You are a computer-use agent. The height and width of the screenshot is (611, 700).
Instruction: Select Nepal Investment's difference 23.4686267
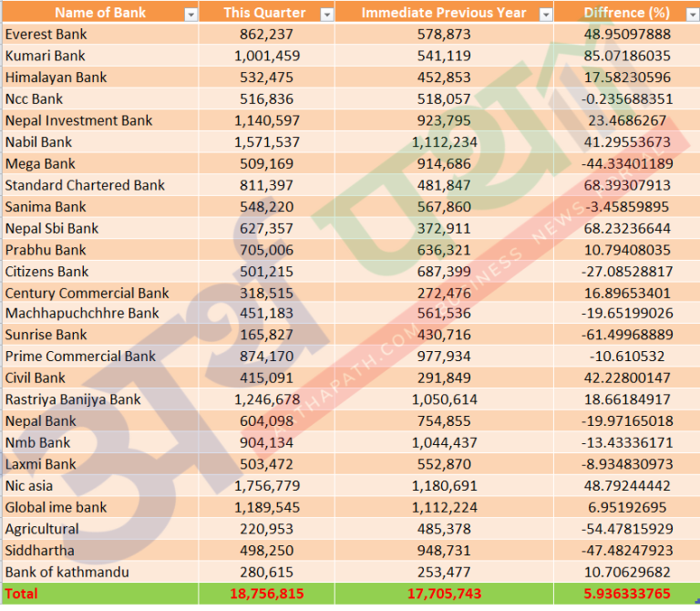(x=627, y=120)
